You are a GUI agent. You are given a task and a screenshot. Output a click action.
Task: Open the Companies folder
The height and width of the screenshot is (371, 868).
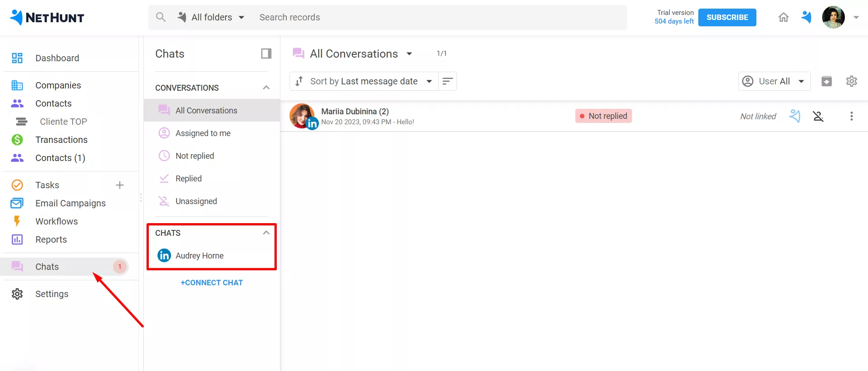click(x=58, y=85)
